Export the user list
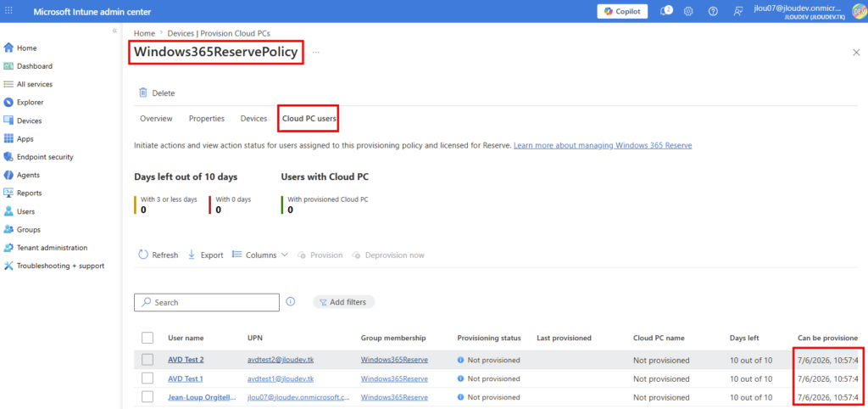 click(205, 255)
